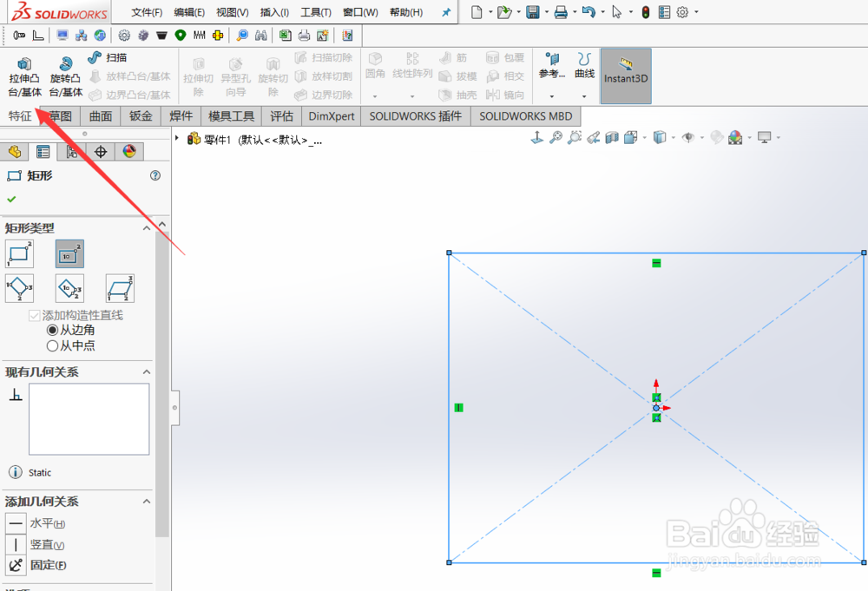Image resolution: width=868 pixels, height=591 pixels.
Task: Click the 扫描 sweep button
Action: (108, 57)
